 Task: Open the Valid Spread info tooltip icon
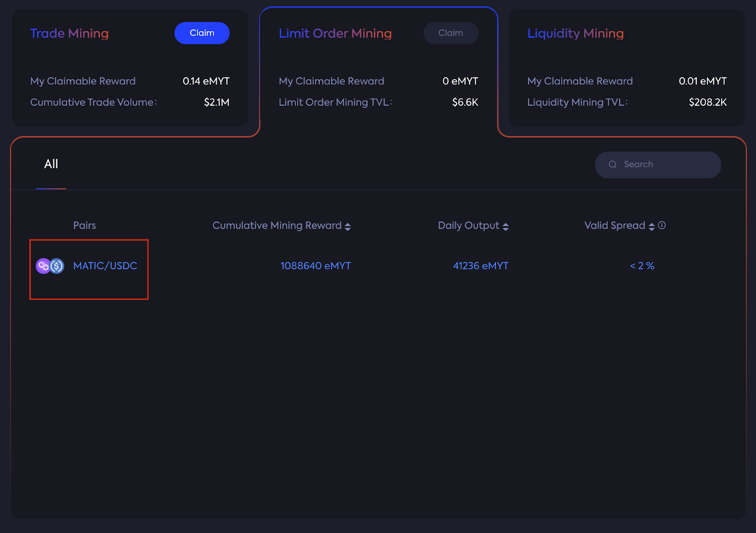[x=662, y=225]
